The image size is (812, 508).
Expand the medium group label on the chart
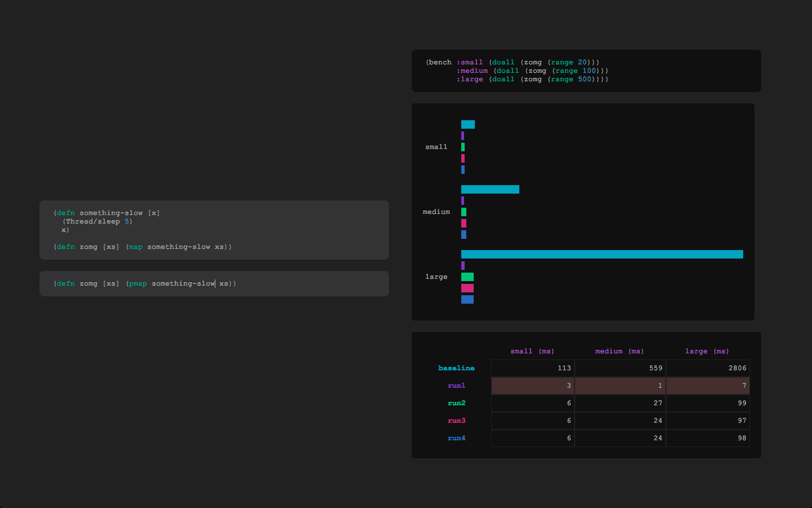pos(436,212)
